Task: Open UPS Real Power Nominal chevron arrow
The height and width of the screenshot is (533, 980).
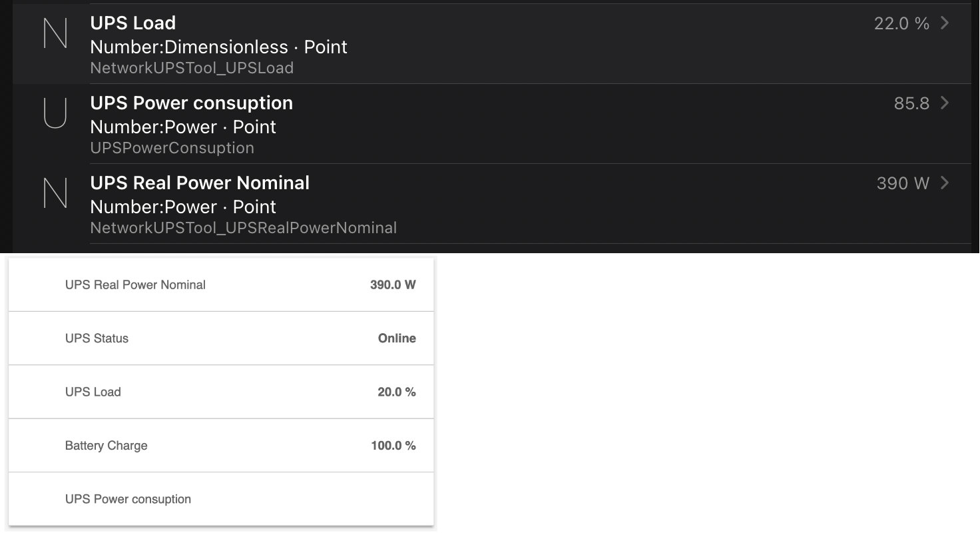Action: [945, 183]
